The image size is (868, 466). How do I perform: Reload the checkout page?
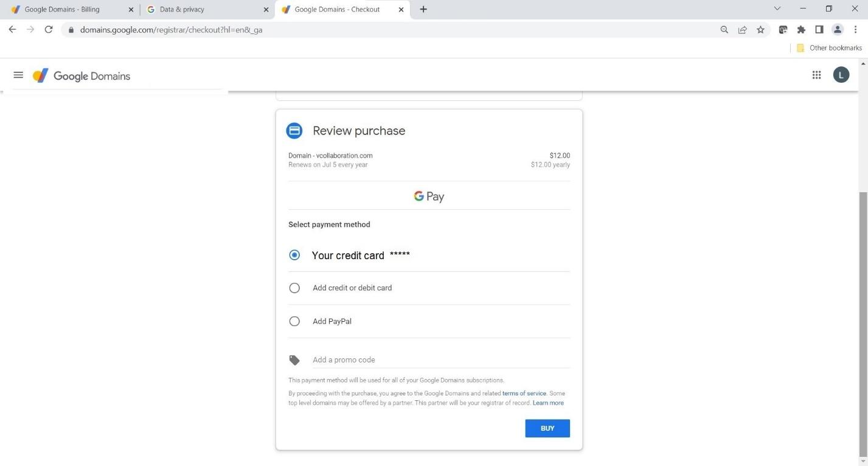pyautogui.click(x=49, y=29)
